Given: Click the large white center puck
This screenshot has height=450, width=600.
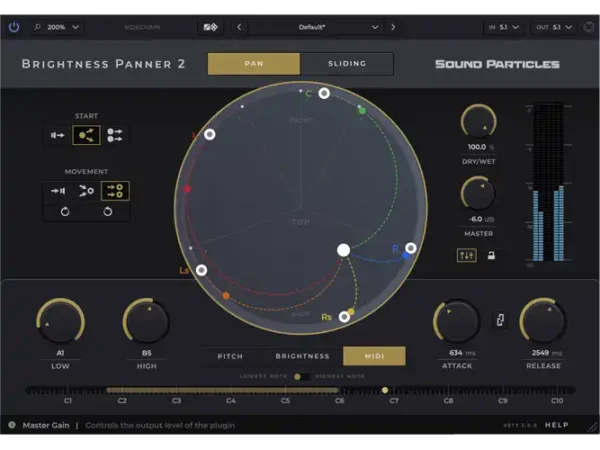Looking at the screenshot, I should point(344,250).
